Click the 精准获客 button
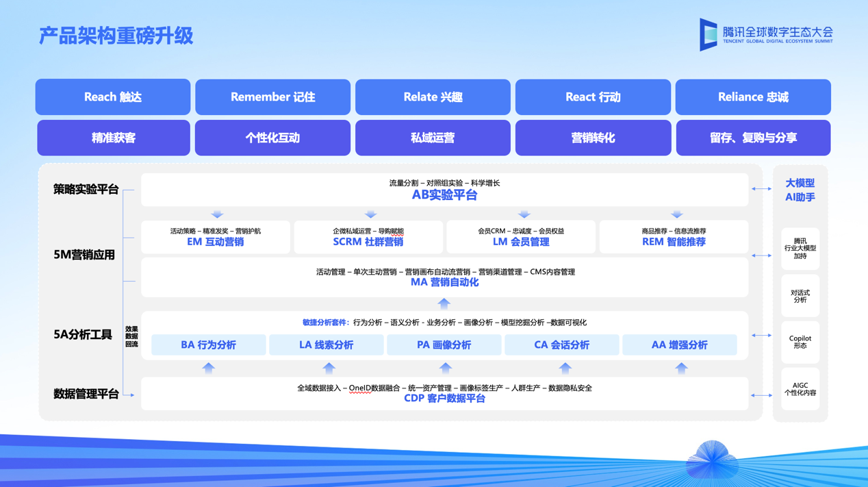Screen dimensions: 868x487 [x=114, y=138]
